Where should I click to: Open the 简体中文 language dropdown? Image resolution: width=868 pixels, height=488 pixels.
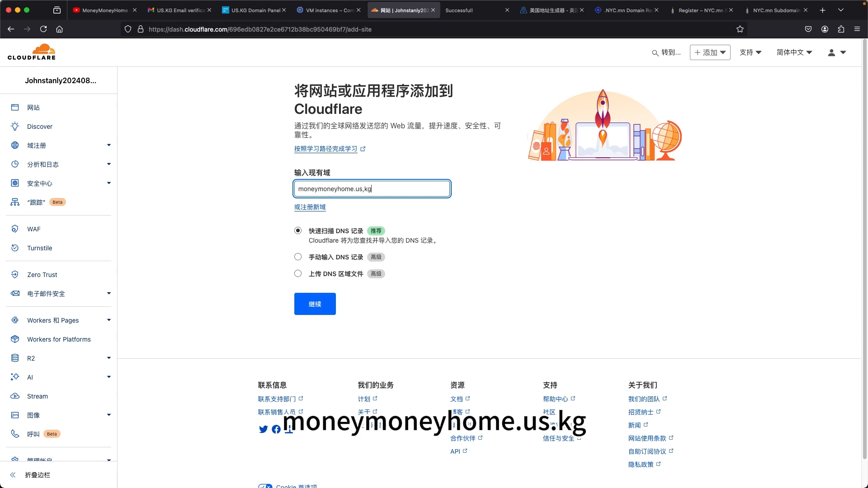[x=794, y=52]
